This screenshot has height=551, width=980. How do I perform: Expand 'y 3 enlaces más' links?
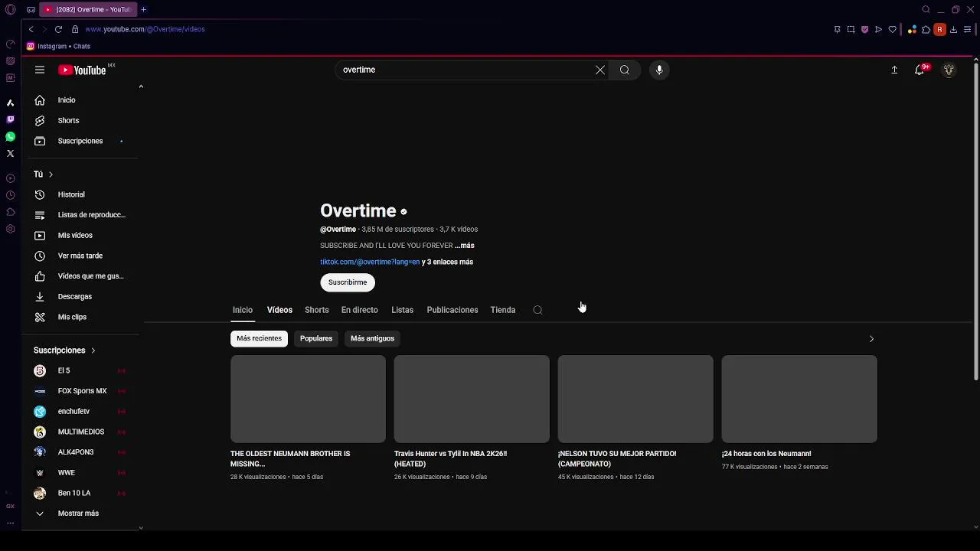(x=447, y=262)
